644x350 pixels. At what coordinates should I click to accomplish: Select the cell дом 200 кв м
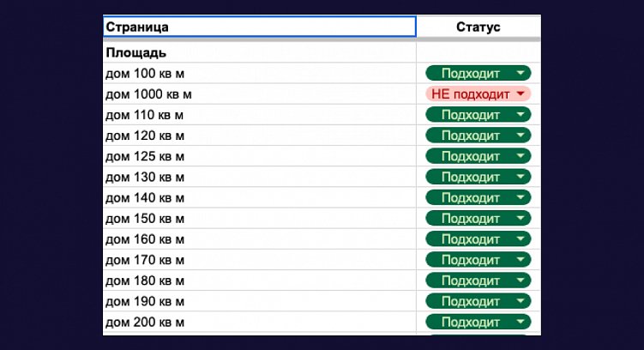[260, 322]
